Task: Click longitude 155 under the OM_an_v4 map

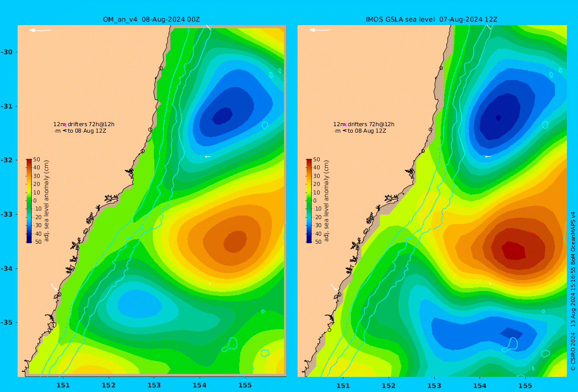Action: coord(245,385)
